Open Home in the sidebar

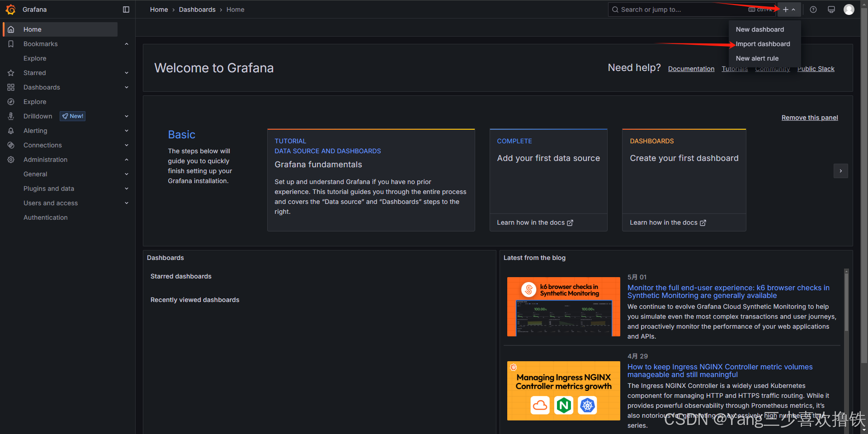[61, 29]
